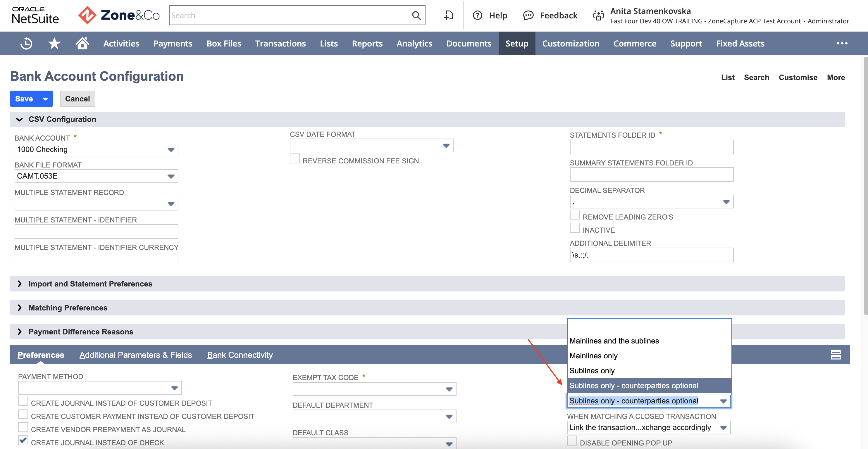The width and height of the screenshot is (868, 449).
Task: Click the Help question mark icon
Action: [x=478, y=15]
